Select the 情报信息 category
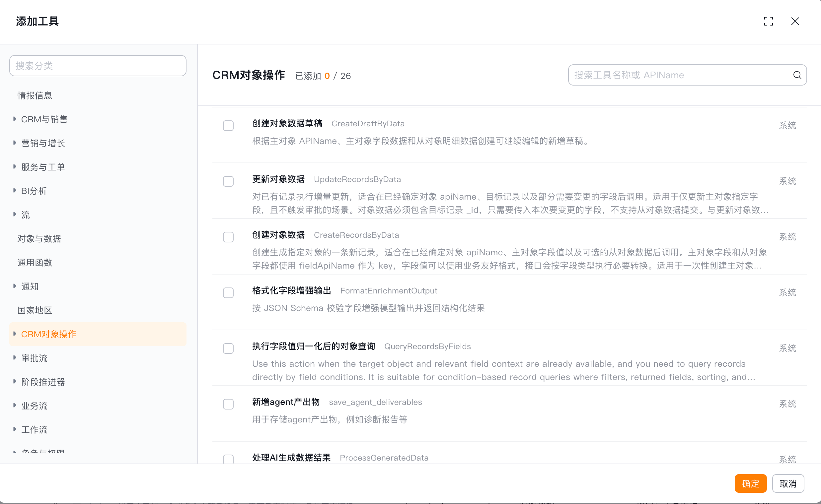821x504 pixels. [x=98, y=95]
